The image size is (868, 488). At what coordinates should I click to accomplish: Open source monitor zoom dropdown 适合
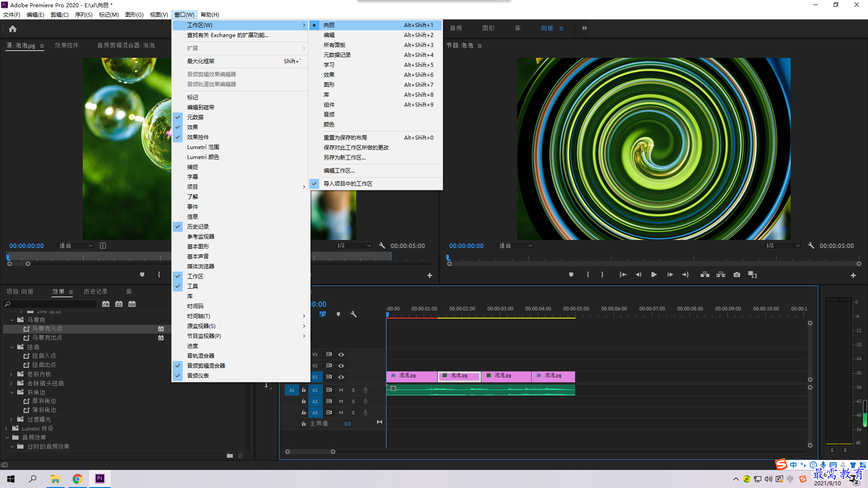click(75, 246)
